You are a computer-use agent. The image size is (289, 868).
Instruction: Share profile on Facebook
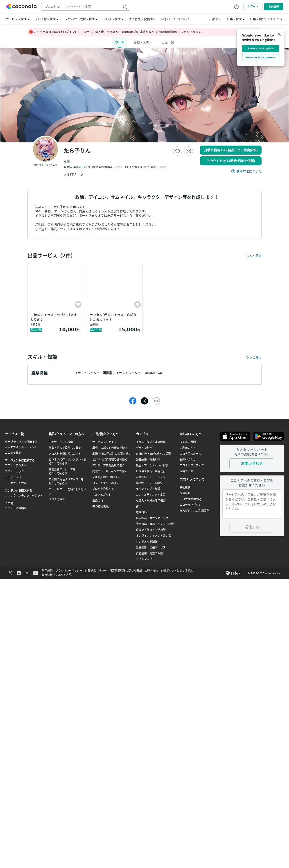click(133, 401)
